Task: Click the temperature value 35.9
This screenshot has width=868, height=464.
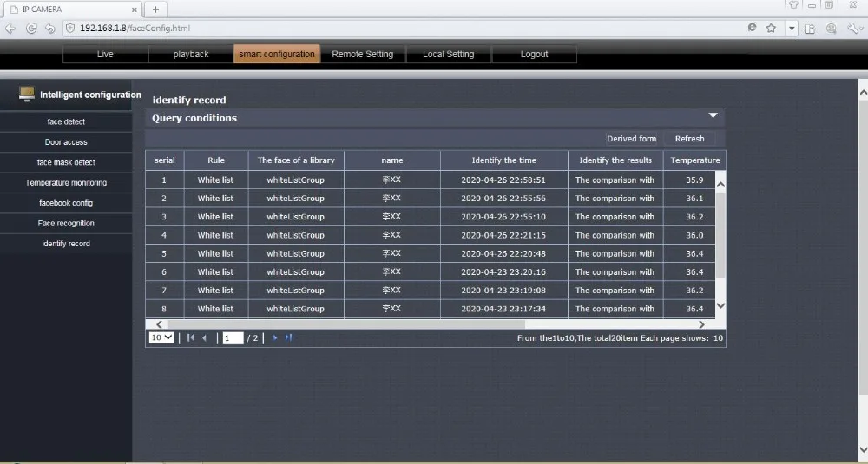Action: [x=694, y=180]
